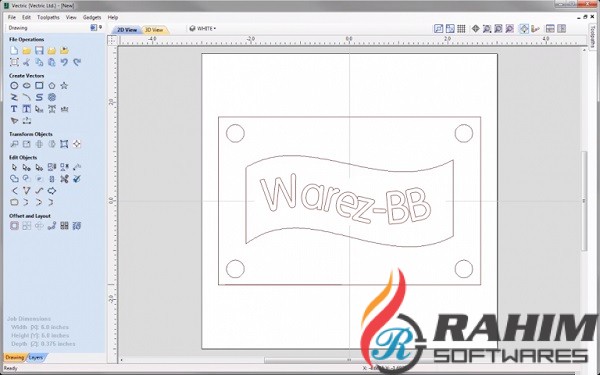
Task: Select the Draw Circle tool
Action: (14, 86)
